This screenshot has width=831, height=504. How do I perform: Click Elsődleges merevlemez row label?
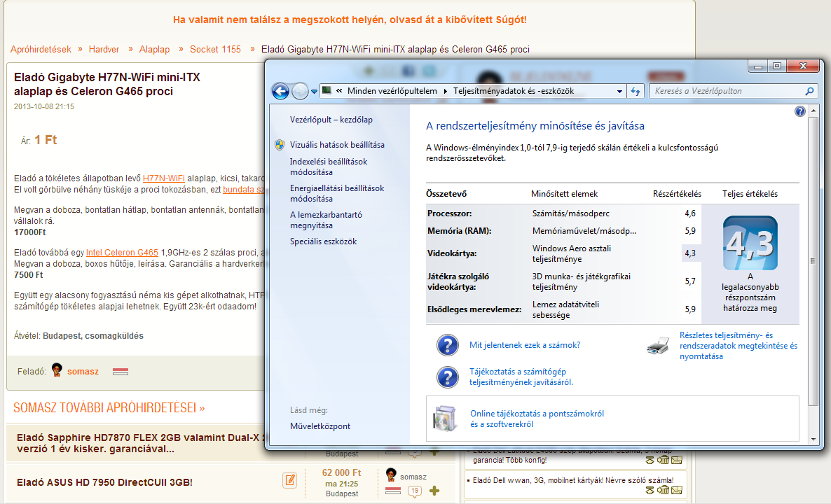tap(474, 309)
